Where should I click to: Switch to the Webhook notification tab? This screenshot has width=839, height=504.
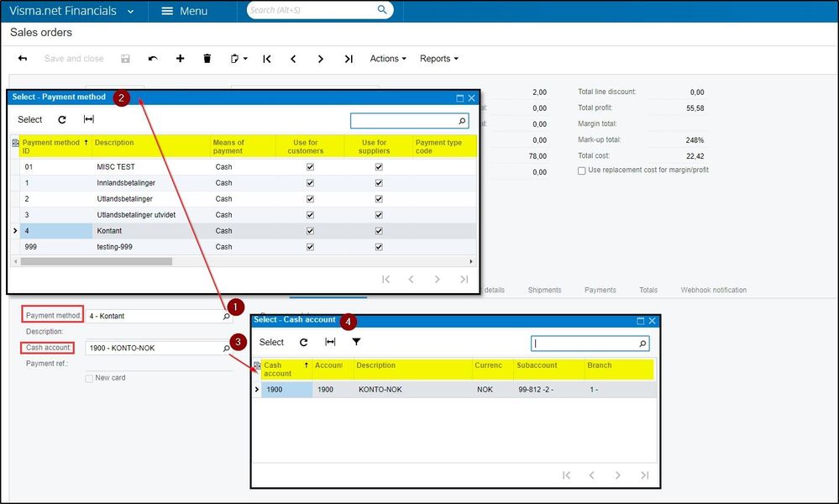coord(713,290)
